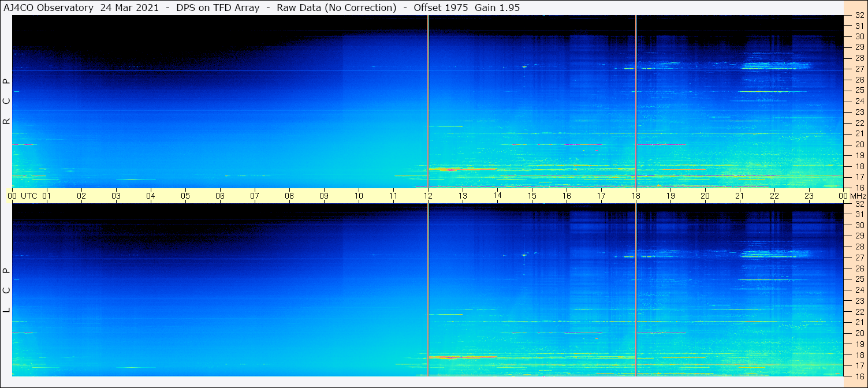
Task: Click the 24 MHz tick on RCP scale
Action: click(x=859, y=101)
